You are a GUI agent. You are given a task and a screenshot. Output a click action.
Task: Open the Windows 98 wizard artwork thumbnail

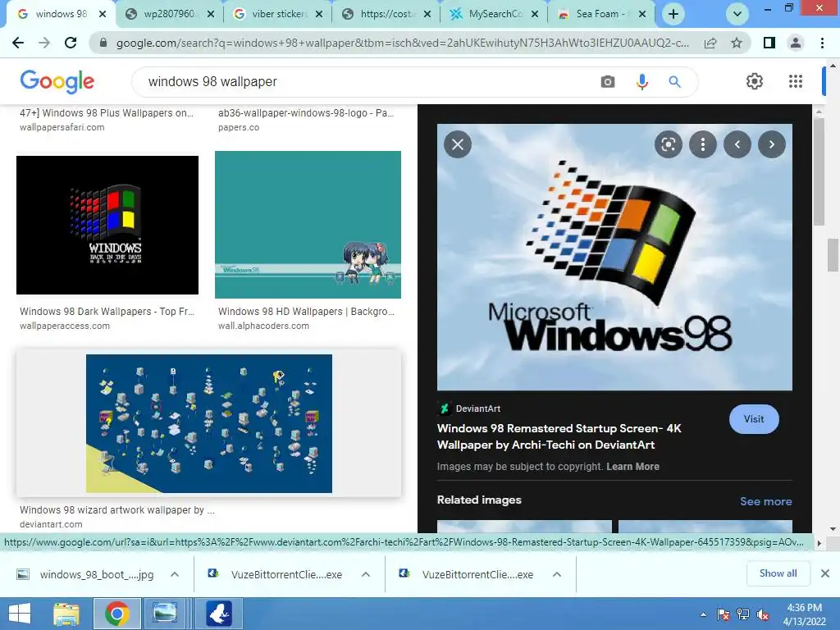[209, 423]
